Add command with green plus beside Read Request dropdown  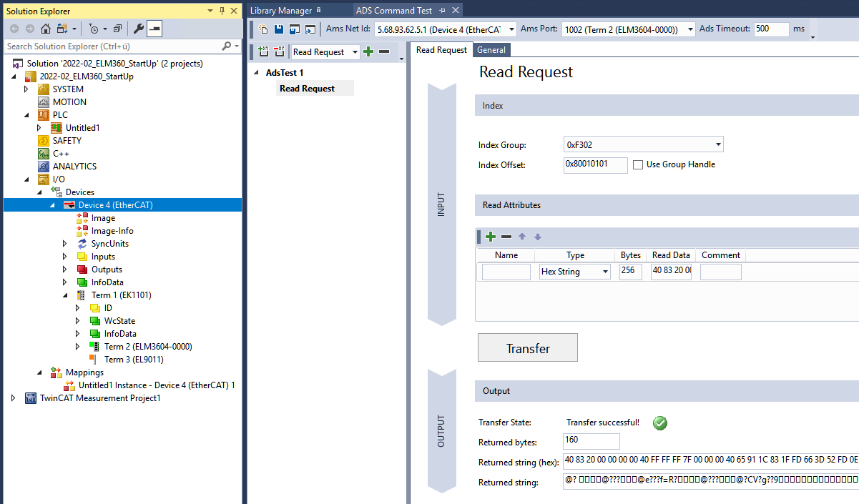coord(368,51)
